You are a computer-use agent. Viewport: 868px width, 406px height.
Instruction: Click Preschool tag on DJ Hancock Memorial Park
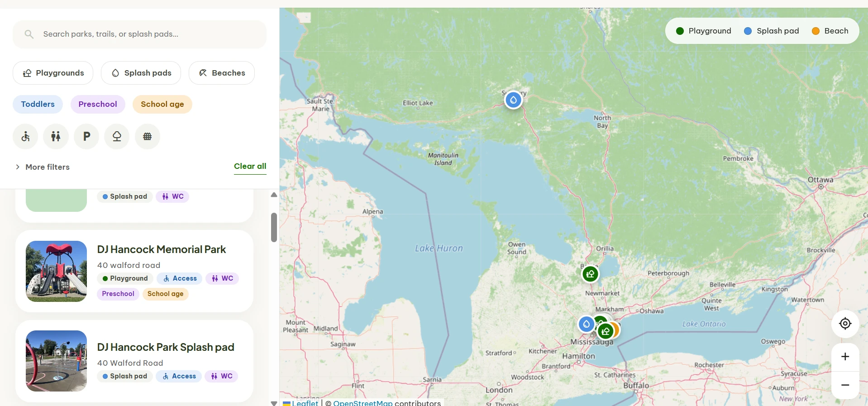pyautogui.click(x=118, y=294)
